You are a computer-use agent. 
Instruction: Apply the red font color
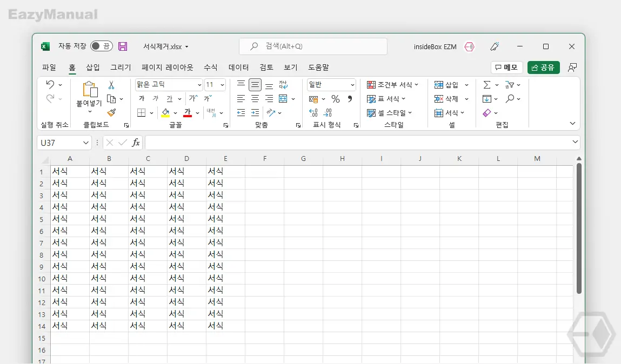click(x=188, y=113)
